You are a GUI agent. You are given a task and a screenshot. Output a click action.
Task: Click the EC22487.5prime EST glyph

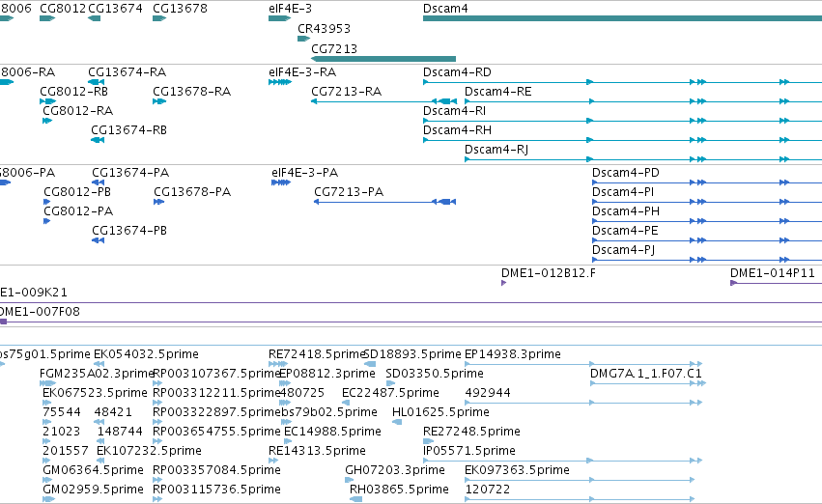click(346, 403)
